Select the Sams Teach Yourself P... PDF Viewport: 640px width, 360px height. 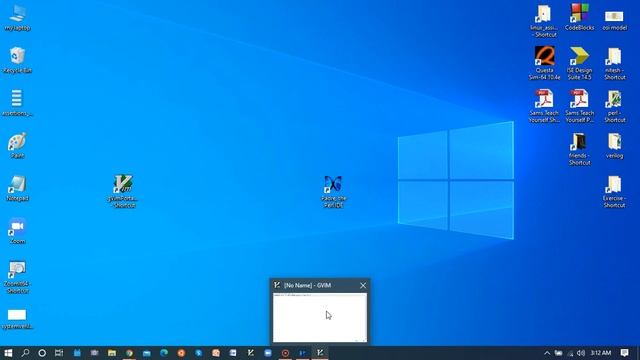click(579, 106)
